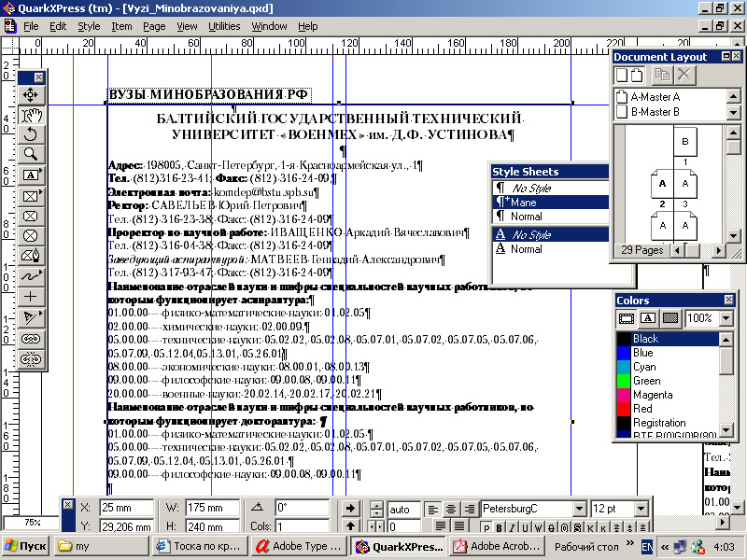Click the right align icon

470,510
